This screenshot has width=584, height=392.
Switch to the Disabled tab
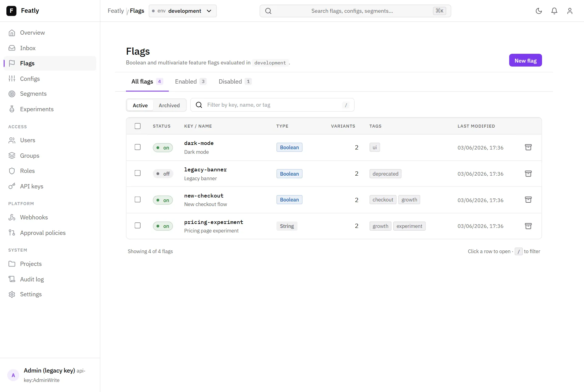click(x=235, y=81)
